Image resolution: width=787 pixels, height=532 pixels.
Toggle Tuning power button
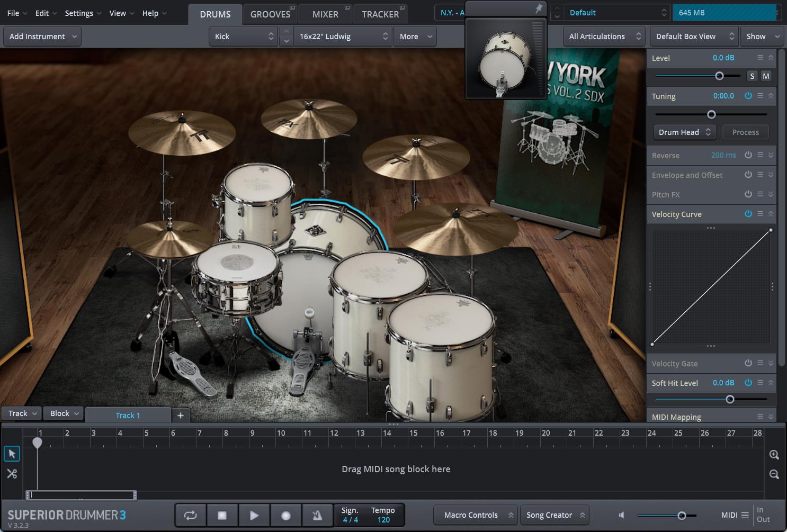748,96
